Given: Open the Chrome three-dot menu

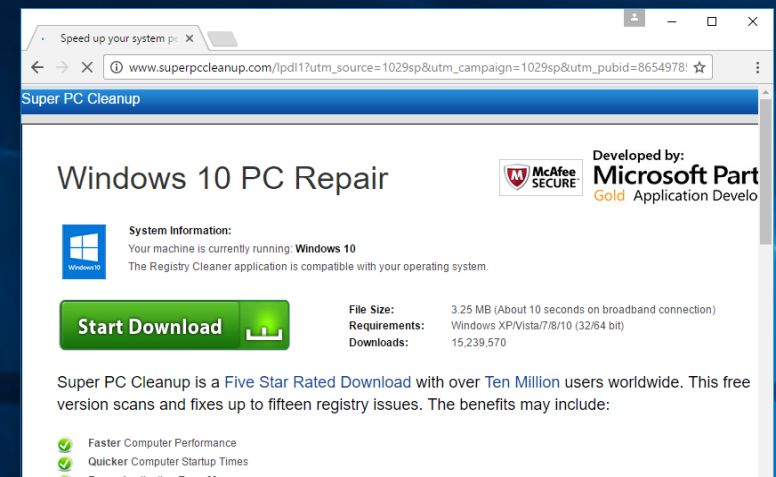Looking at the screenshot, I should 757,67.
